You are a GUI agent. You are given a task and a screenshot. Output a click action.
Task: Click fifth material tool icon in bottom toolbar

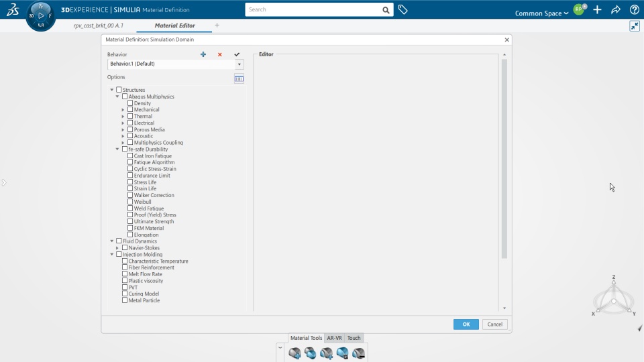[x=358, y=353]
